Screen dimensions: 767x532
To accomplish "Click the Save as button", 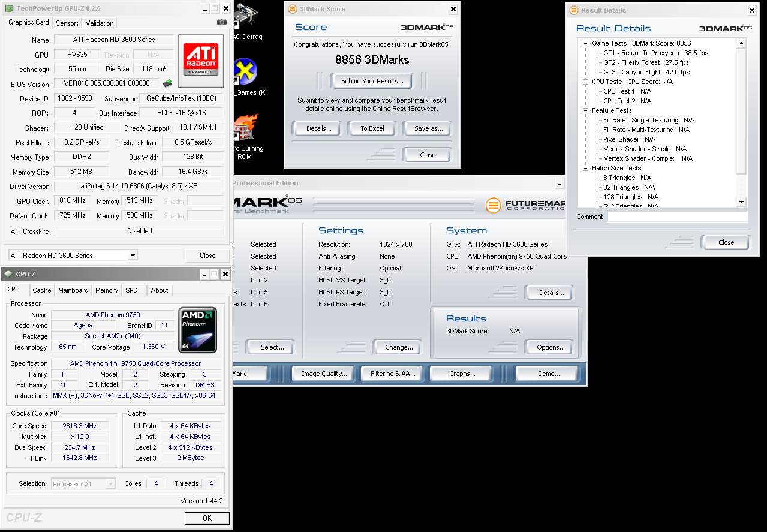I will (x=428, y=128).
